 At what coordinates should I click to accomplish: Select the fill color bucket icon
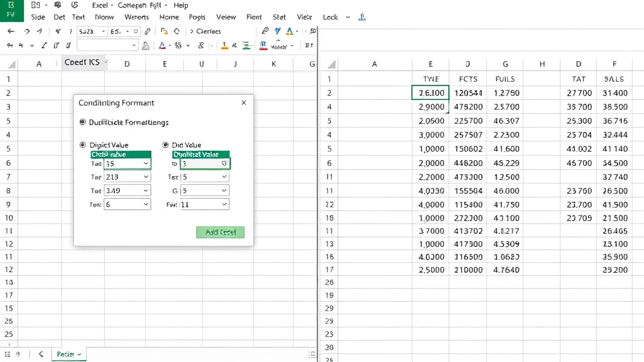[162, 46]
